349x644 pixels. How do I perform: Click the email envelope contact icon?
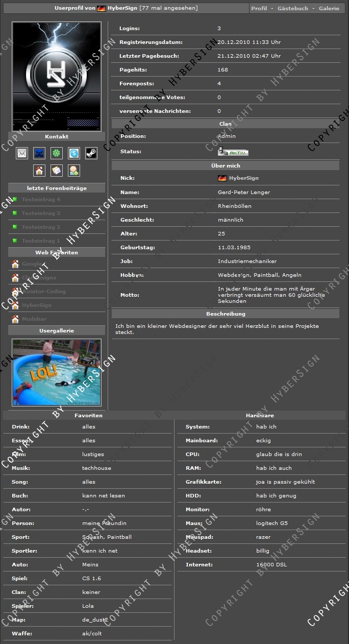coord(22,153)
